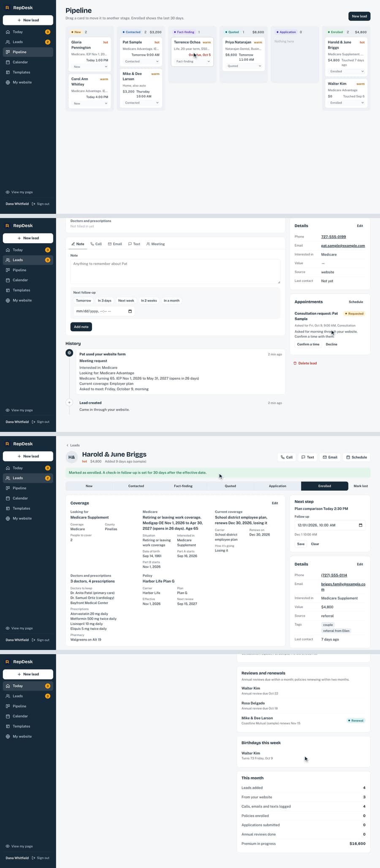Focus the 'Anything to remember about Pat' note field
380x868 pixels.
click(175, 271)
